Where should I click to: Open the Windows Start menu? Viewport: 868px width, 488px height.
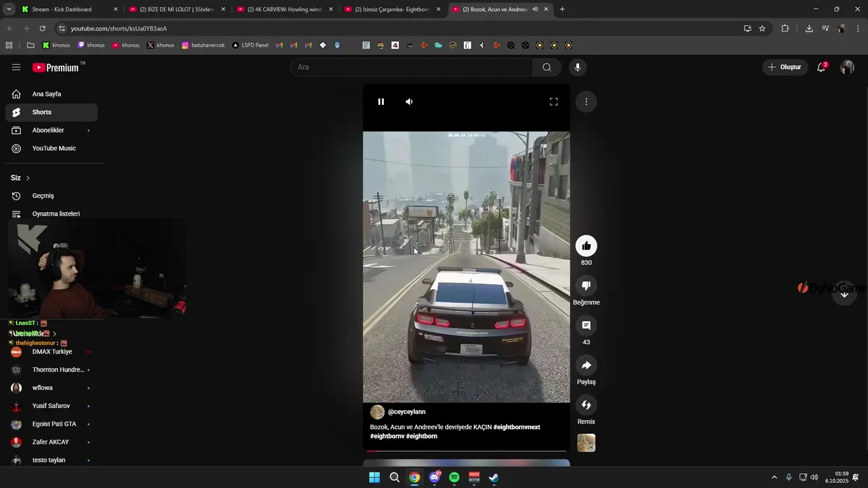point(374,477)
